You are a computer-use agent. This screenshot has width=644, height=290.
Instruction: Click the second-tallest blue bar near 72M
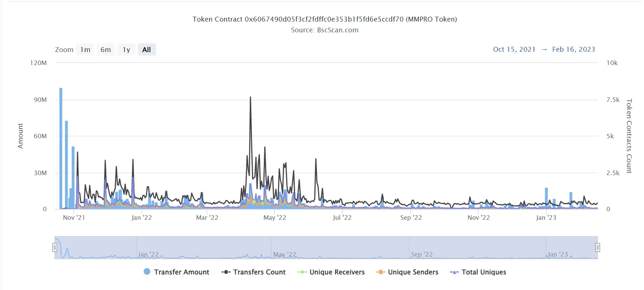coord(67,165)
